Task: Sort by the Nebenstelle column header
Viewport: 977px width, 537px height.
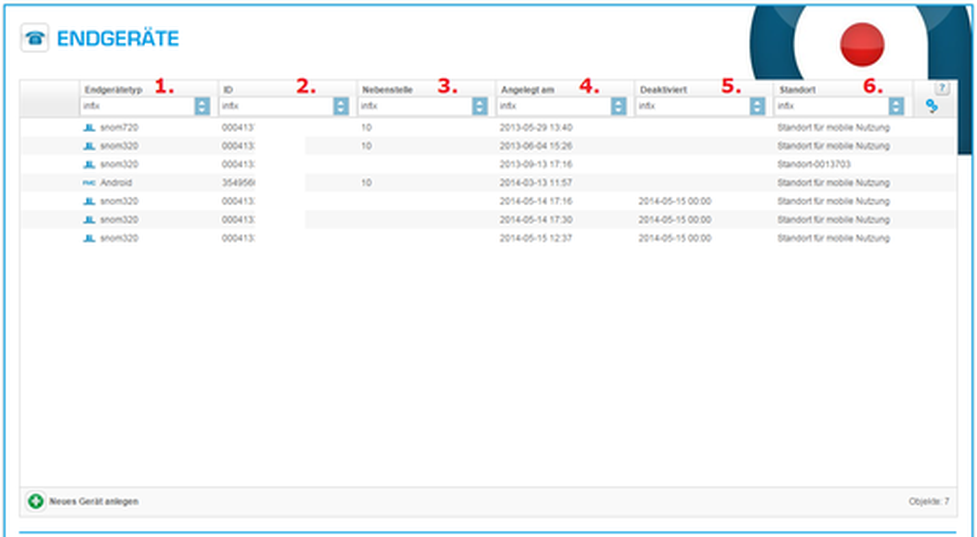Action: (x=387, y=90)
